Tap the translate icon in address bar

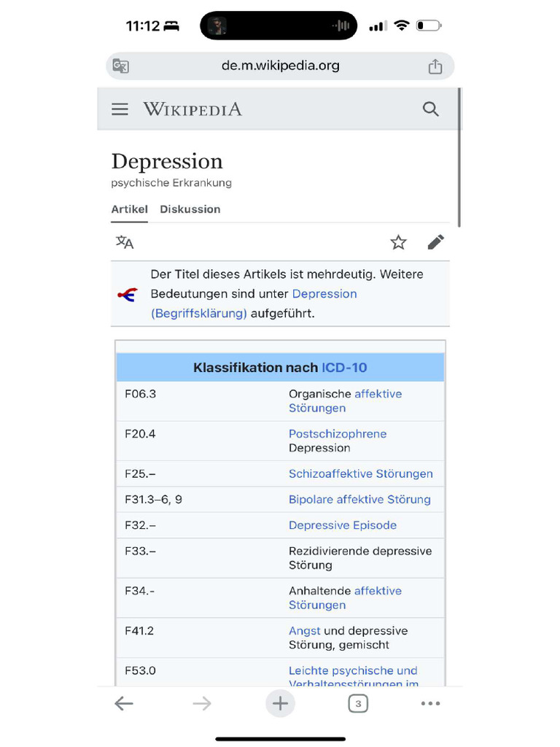(x=121, y=66)
